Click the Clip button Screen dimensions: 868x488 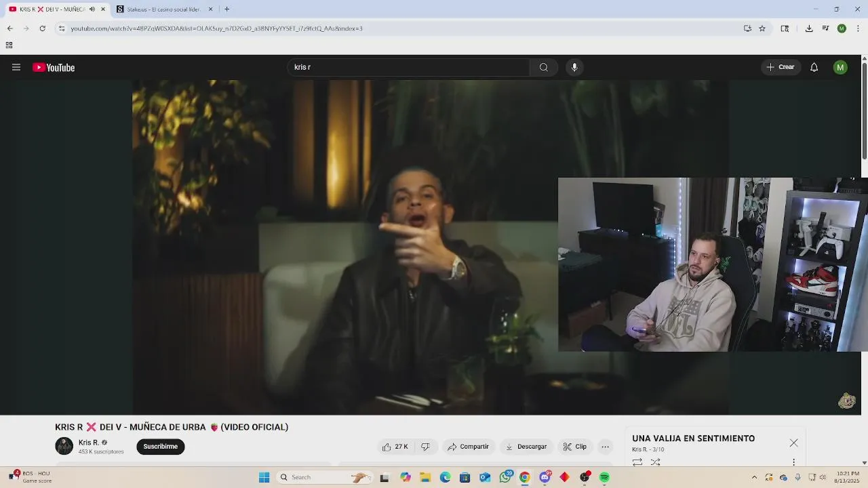pos(575,447)
